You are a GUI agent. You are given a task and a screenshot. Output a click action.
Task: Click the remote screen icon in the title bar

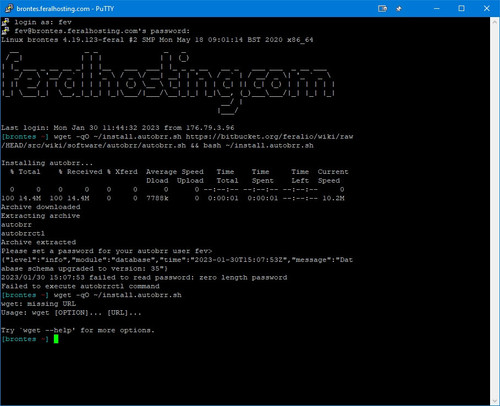point(382,9)
